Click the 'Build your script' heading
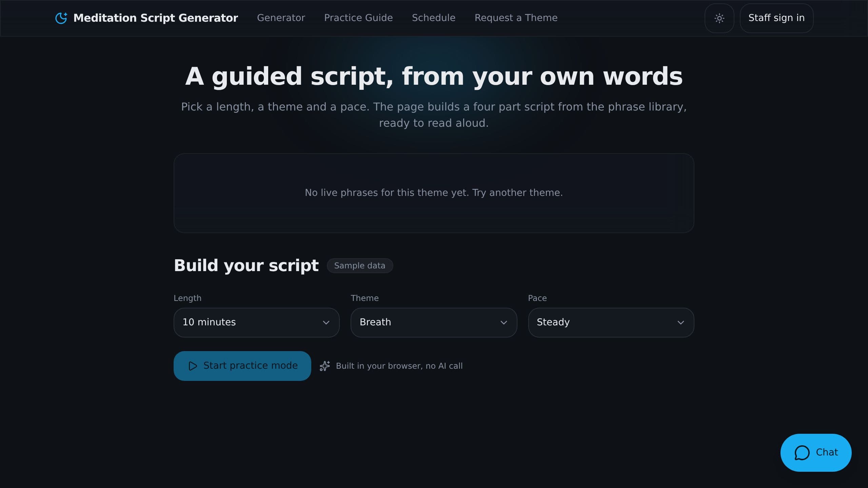 coord(246,265)
